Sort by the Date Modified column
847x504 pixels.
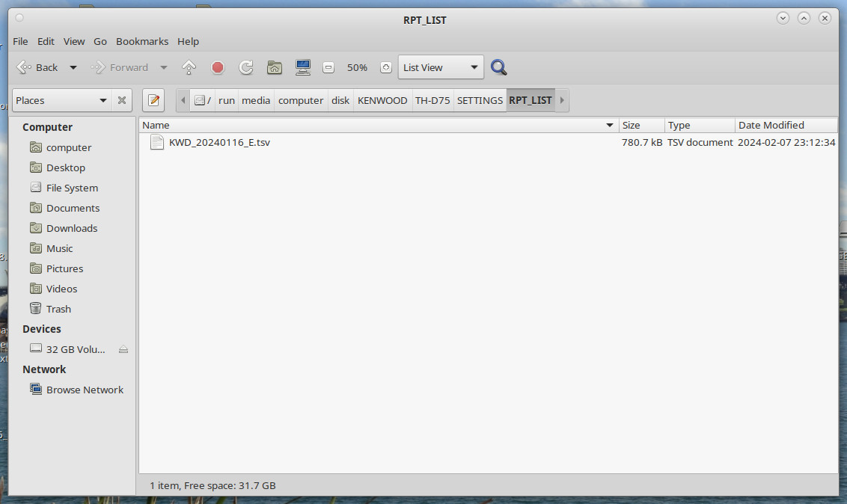(x=771, y=125)
